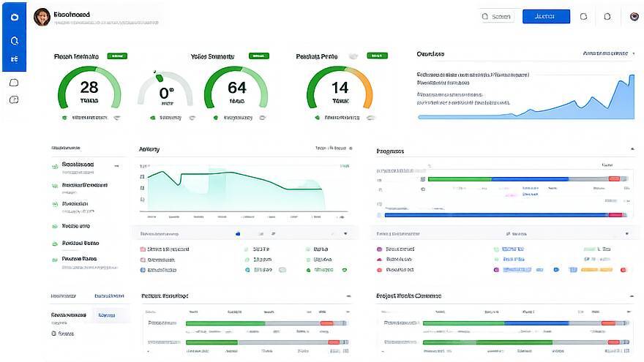Click the green-and-blue progress bar in the bottom-right panel
Image resolution: width=644 pixels, height=362 pixels.
tap(525, 323)
